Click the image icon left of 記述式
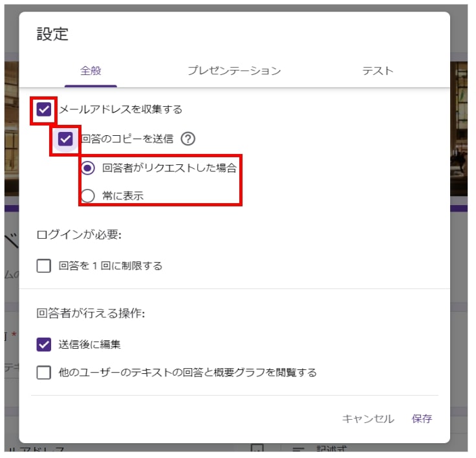 coord(257,450)
